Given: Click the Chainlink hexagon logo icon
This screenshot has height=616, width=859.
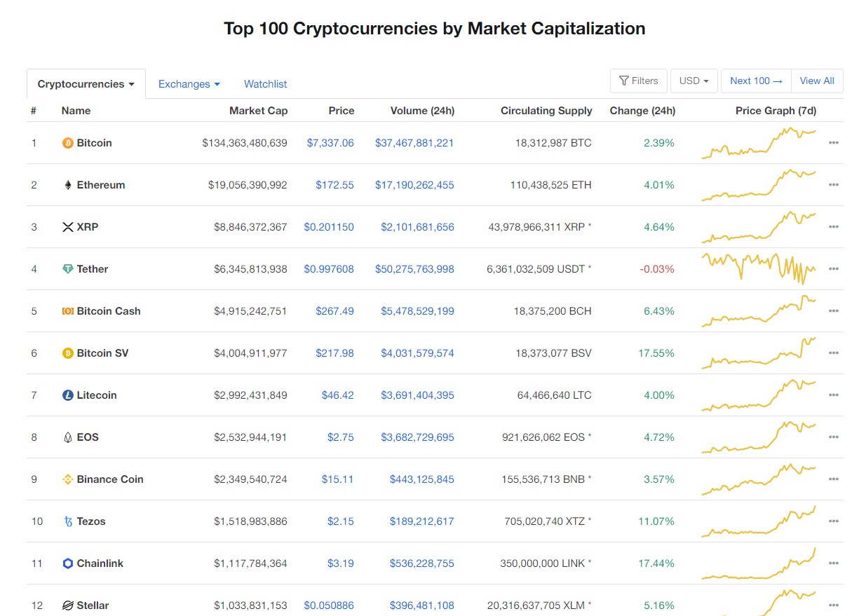Looking at the screenshot, I should 68,563.
